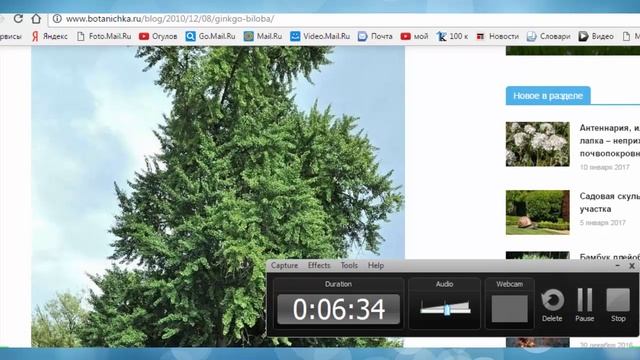Screen dimensions: 640x360
Task: Click the Go.Mail.Ru search favicon
Action: point(190,36)
